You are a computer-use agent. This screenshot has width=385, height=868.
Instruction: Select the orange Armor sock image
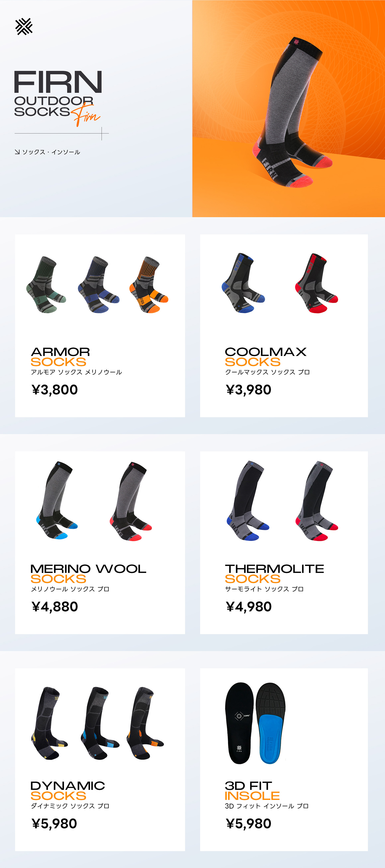pos(149,285)
